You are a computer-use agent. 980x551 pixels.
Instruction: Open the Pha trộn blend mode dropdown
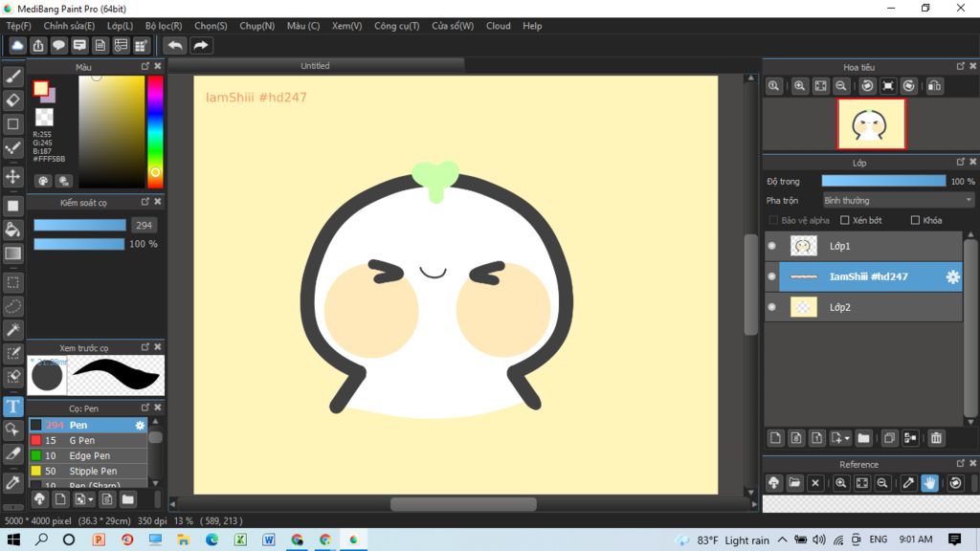click(898, 201)
